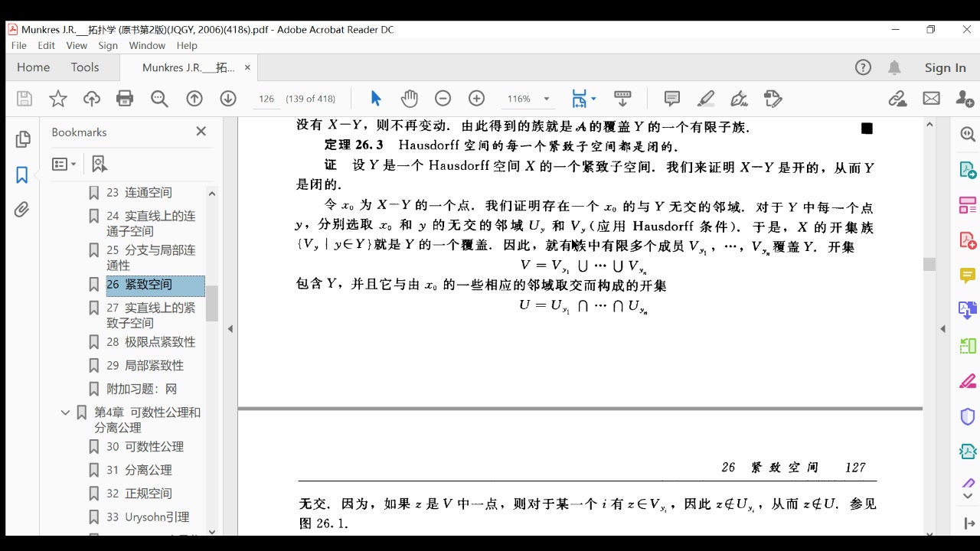Image resolution: width=980 pixels, height=551 pixels.
Task: Click the scrolling mode keyboard icon
Action: point(622,99)
